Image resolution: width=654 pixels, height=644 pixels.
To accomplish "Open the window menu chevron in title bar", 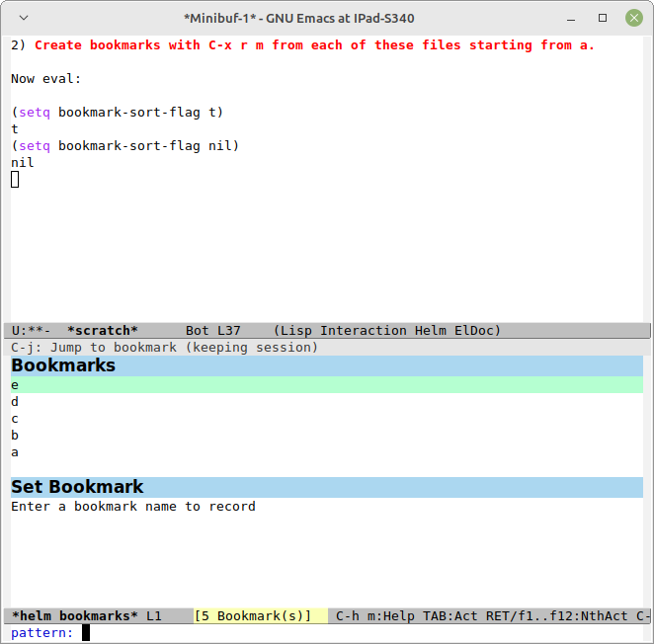I will pos(24,18).
